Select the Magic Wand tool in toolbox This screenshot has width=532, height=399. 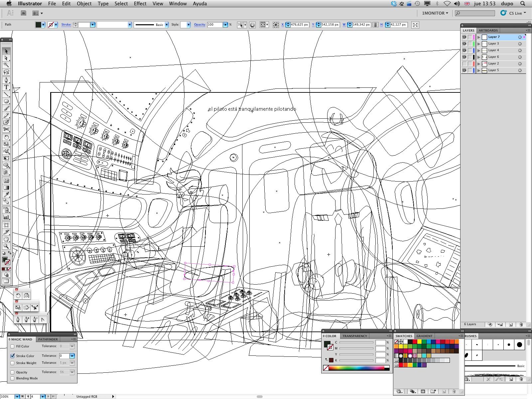click(6, 65)
